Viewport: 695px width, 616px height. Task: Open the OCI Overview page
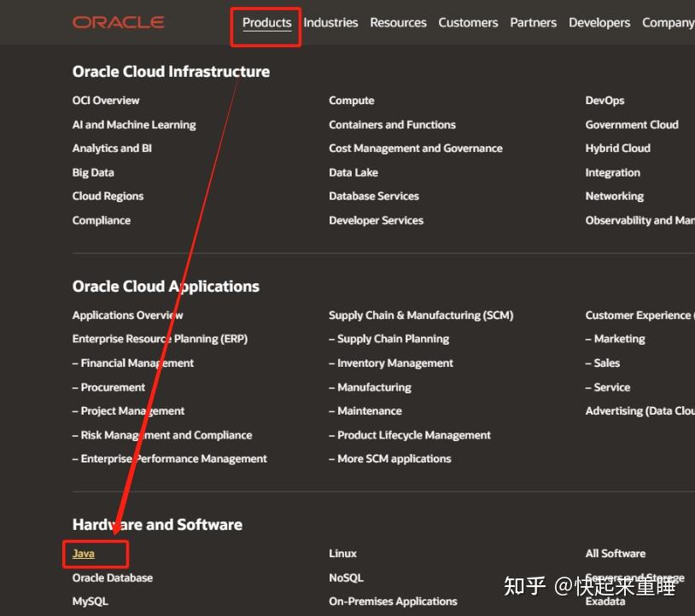(106, 100)
